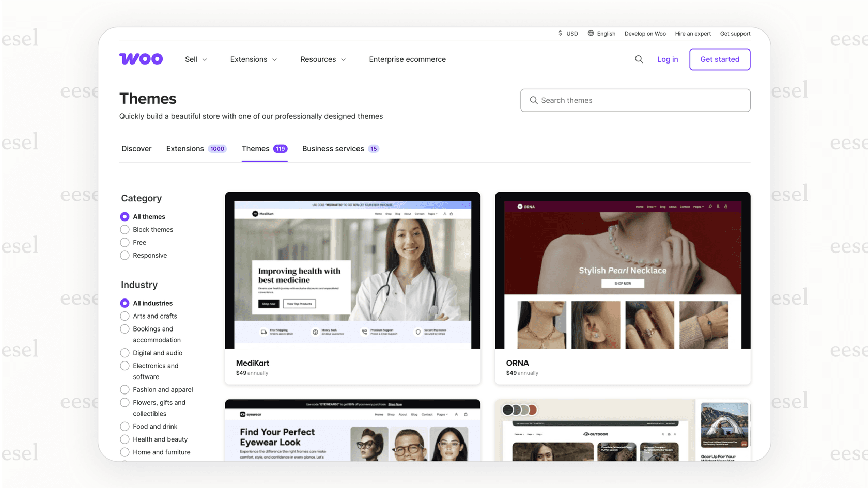Click the dollar sign currency icon
Image resolution: width=868 pixels, height=488 pixels.
560,33
